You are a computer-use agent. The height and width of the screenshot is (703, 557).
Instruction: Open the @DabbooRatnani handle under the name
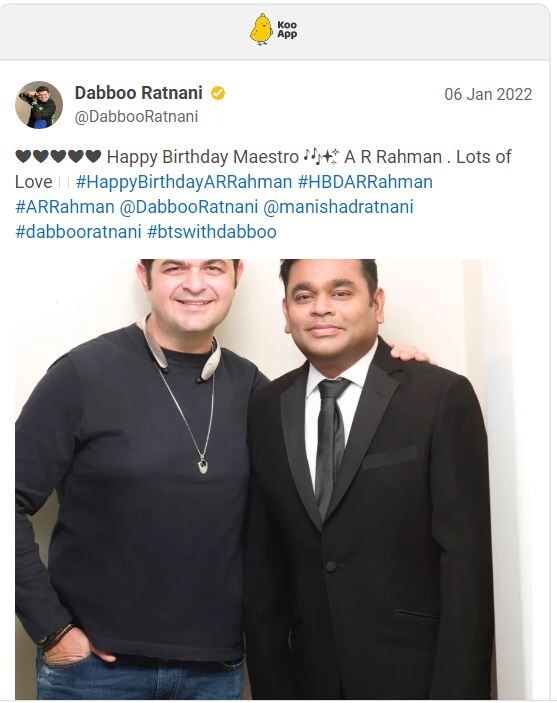click(136, 117)
